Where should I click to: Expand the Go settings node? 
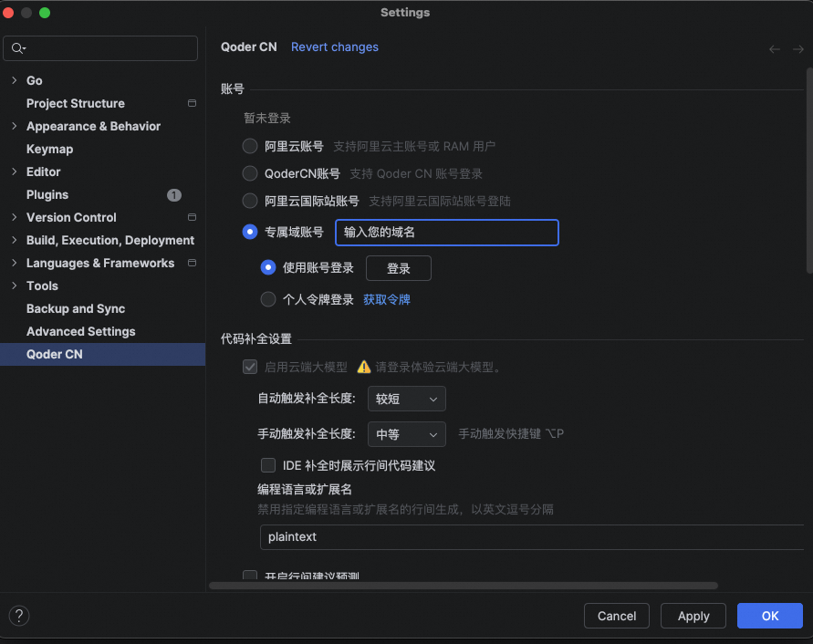(x=15, y=80)
